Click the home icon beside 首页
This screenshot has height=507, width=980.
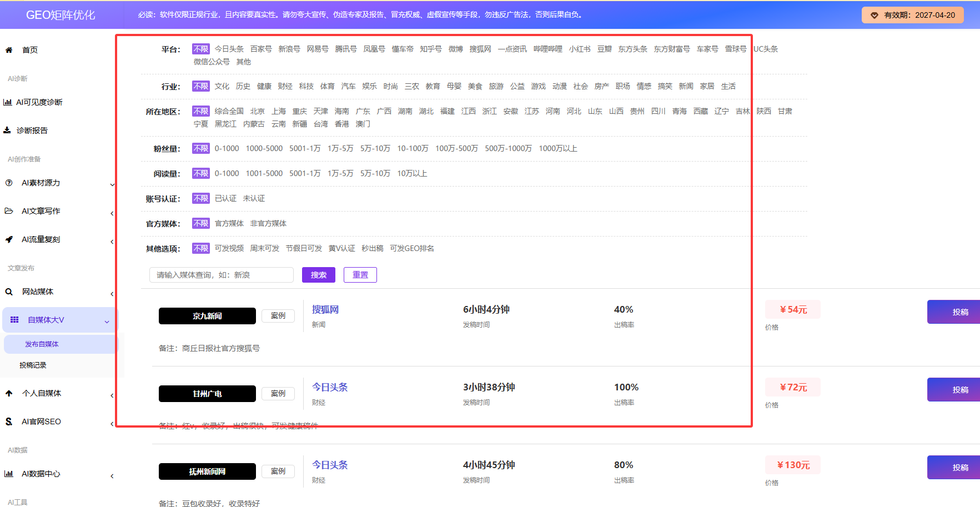coord(9,50)
